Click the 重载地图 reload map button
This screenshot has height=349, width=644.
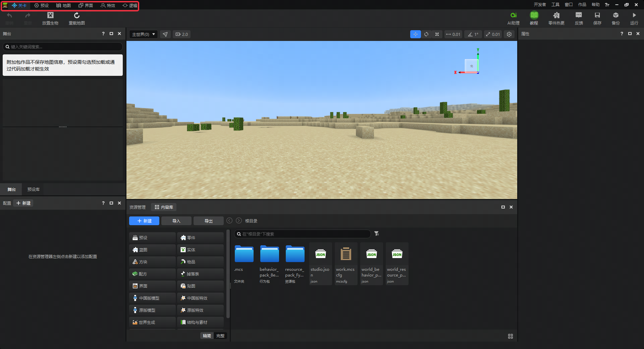(77, 18)
